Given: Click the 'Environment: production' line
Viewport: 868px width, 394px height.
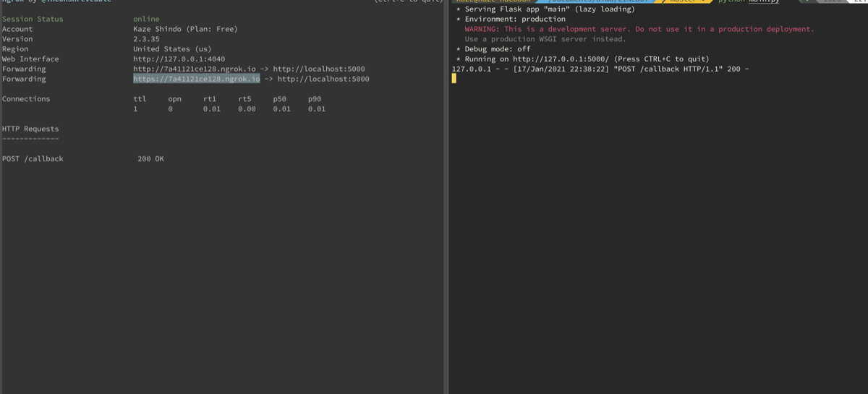Looking at the screenshot, I should [x=511, y=19].
